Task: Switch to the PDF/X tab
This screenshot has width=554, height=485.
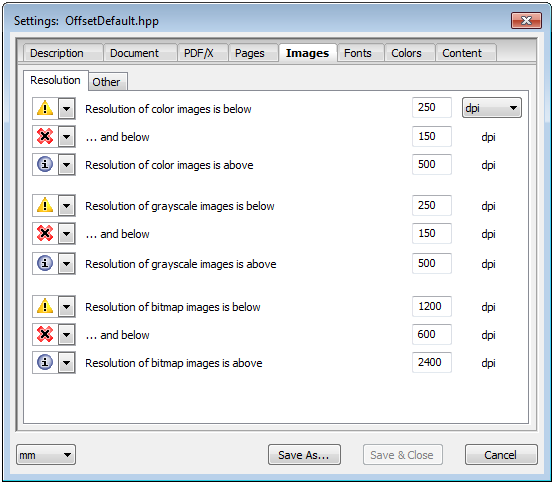Action: point(199,53)
